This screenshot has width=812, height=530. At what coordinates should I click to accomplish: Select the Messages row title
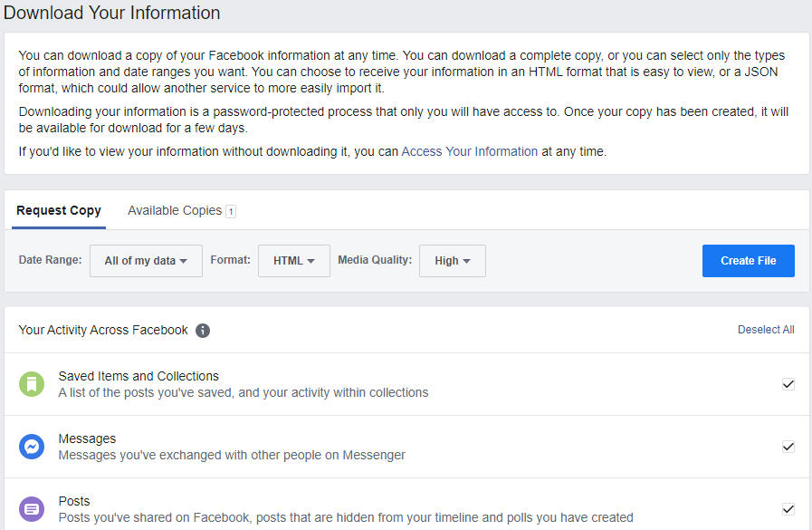[x=87, y=438]
